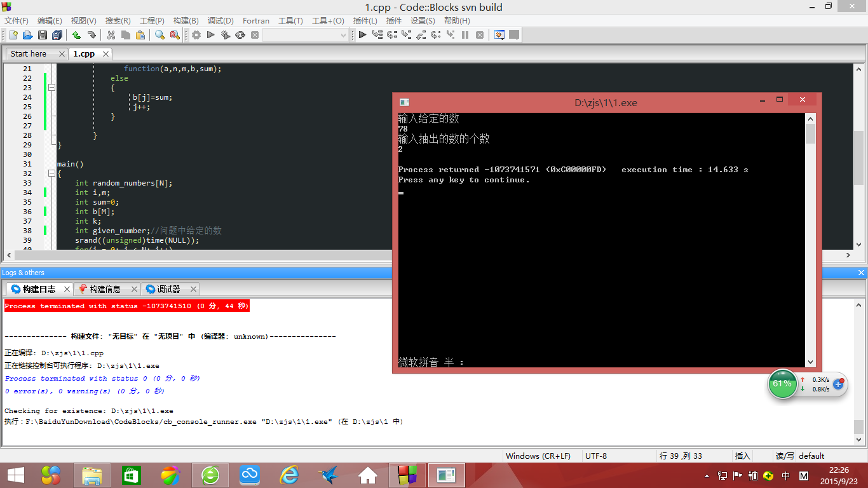This screenshot has height=488, width=868.
Task: Collapse the main() fold at line 32
Action: point(52,173)
